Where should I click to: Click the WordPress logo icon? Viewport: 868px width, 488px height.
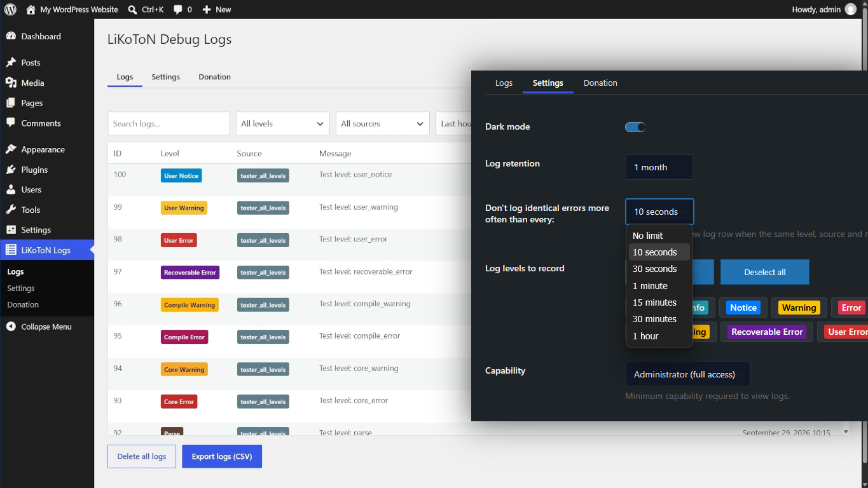[10, 10]
